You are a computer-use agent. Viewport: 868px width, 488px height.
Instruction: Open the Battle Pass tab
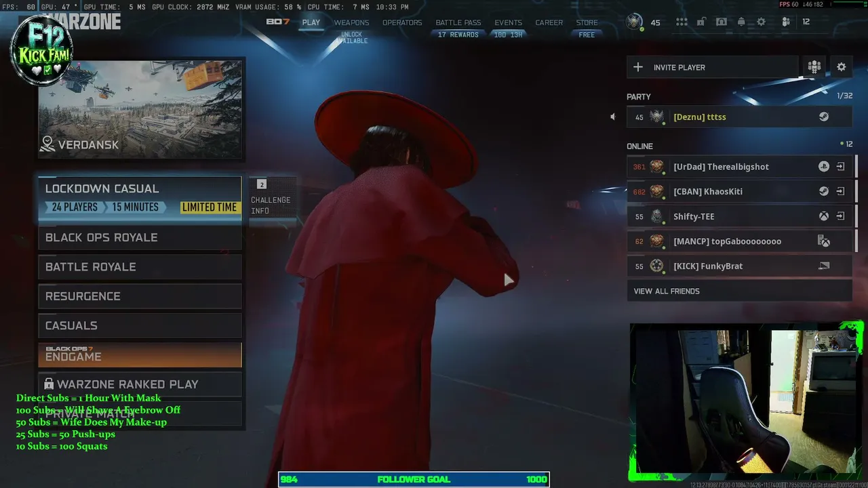click(458, 22)
